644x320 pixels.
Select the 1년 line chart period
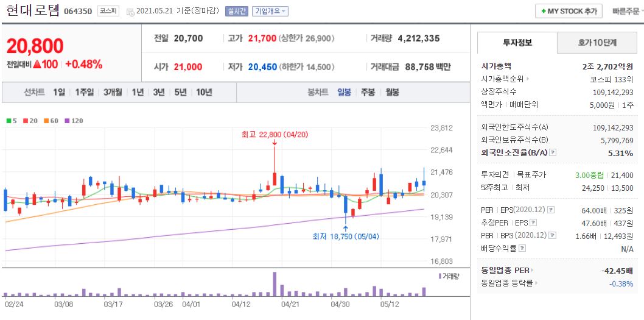(x=138, y=93)
